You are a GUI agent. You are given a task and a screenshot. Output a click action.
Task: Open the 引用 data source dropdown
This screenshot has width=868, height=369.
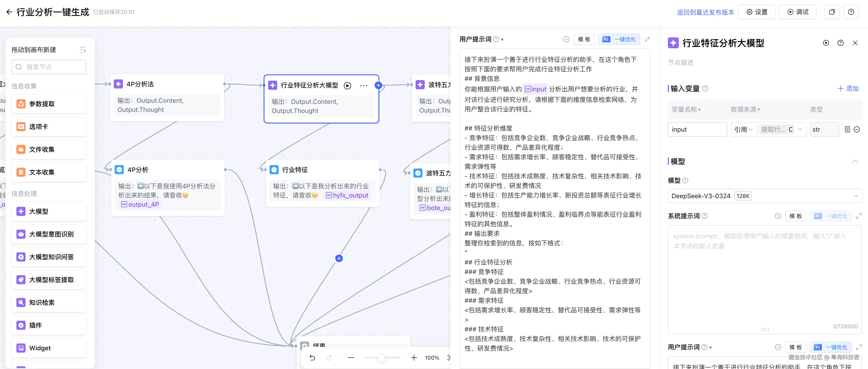point(743,130)
